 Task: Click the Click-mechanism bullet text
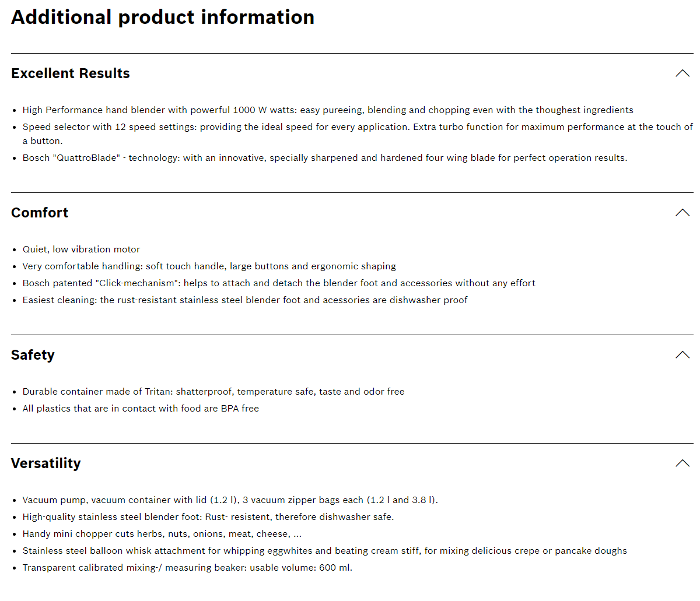279,283
